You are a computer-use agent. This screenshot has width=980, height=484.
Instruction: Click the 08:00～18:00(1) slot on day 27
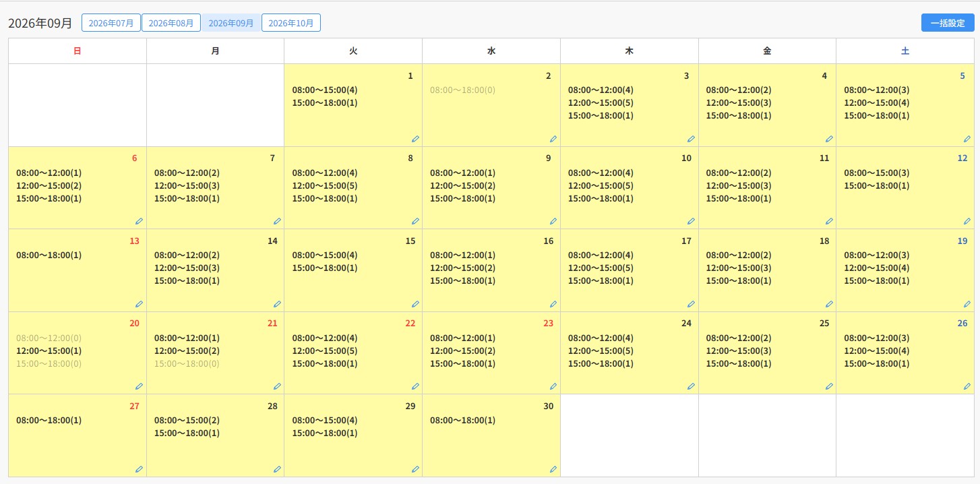pos(49,421)
